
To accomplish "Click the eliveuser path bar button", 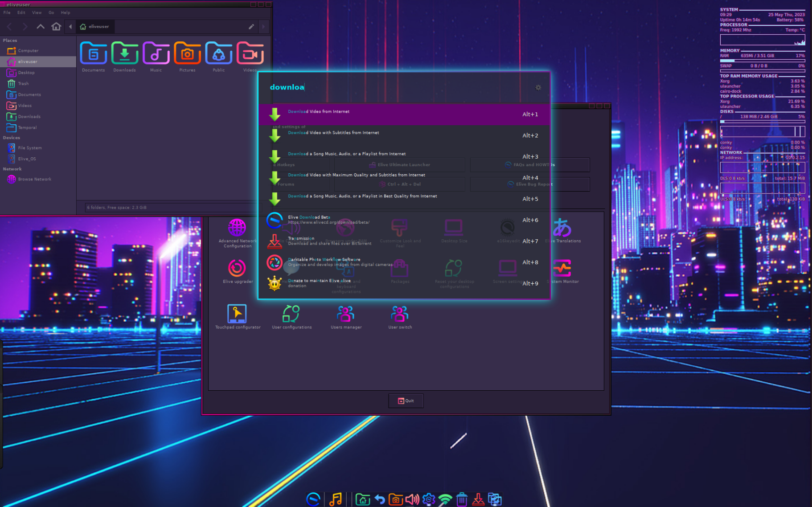I will click(94, 27).
